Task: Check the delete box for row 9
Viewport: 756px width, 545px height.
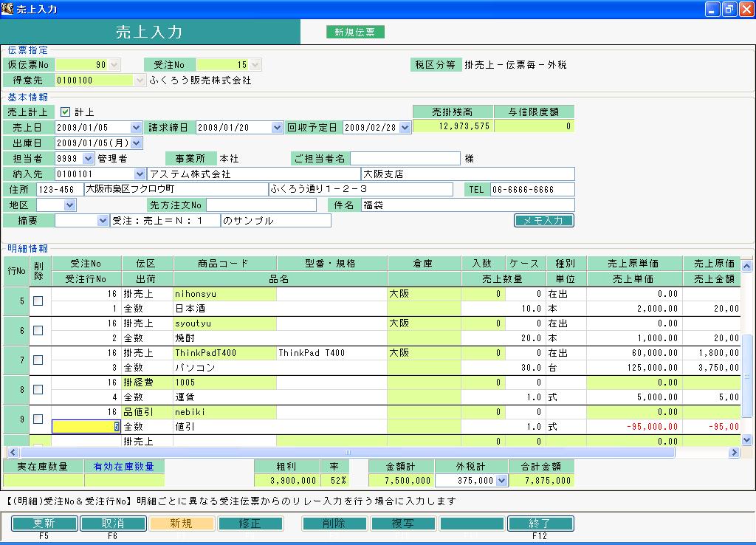Action: pyautogui.click(x=38, y=419)
